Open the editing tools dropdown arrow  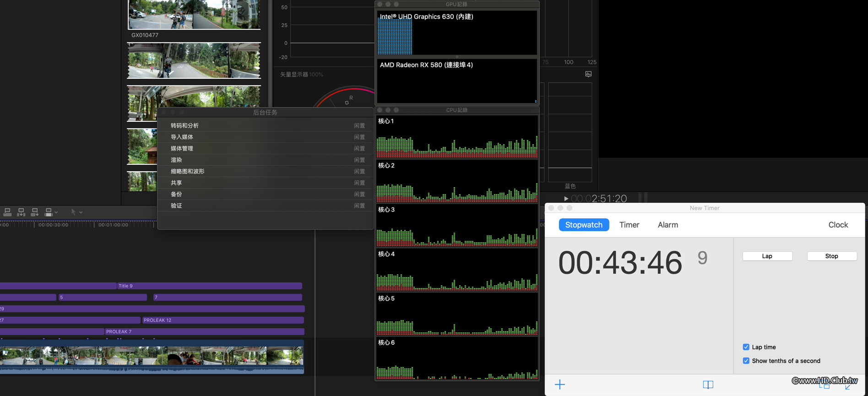[81, 212]
